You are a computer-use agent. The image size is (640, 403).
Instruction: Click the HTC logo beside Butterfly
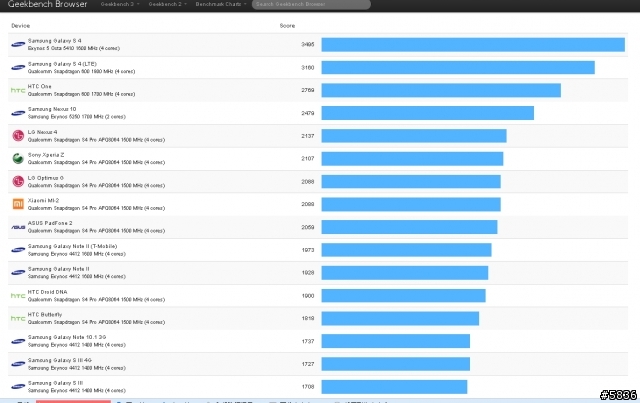tap(18, 318)
